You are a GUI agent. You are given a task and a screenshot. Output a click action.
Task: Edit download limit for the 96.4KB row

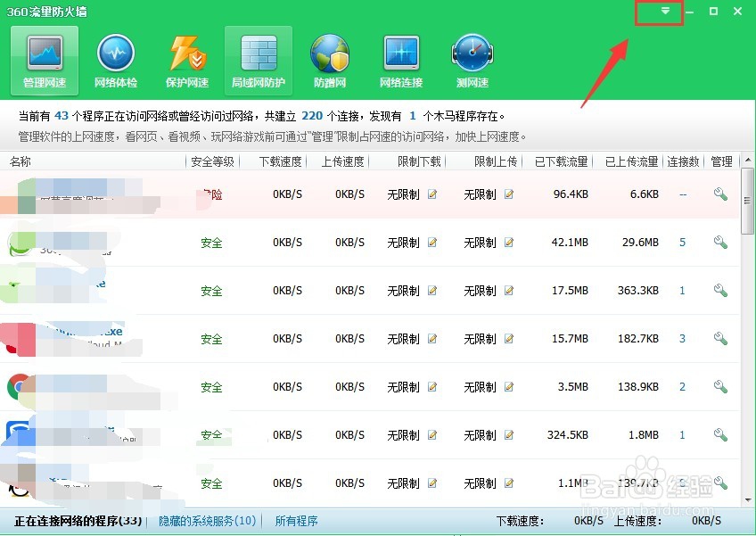coord(432,194)
